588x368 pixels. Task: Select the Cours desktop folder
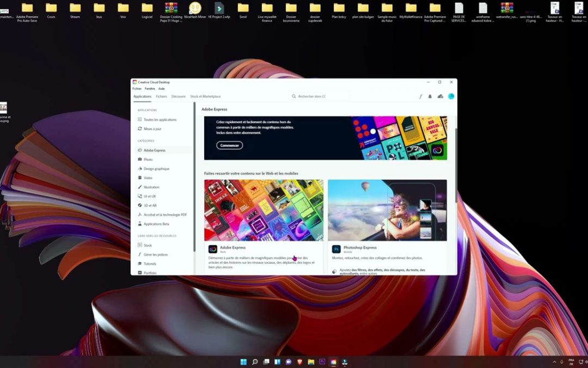tap(51, 11)
